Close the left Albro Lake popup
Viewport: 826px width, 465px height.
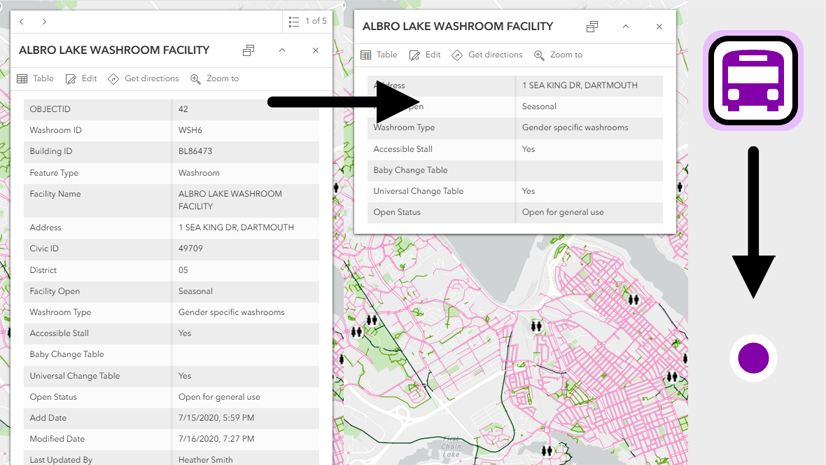click(316, 51)
